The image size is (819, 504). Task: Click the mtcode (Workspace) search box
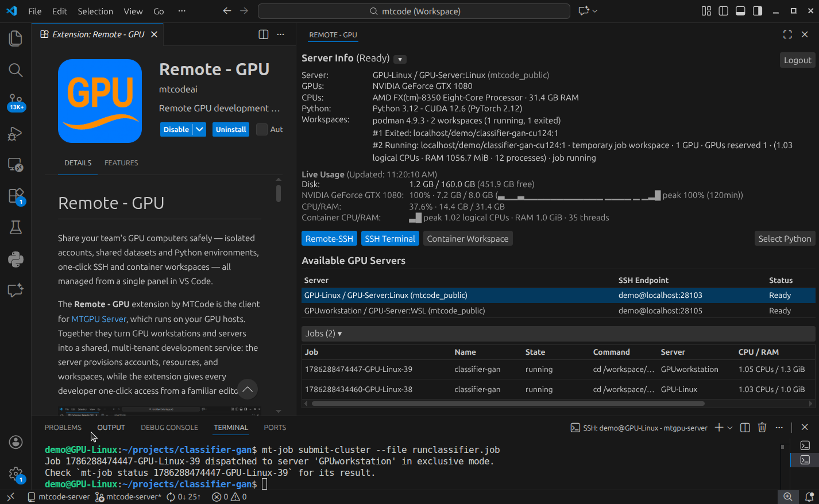414,11
